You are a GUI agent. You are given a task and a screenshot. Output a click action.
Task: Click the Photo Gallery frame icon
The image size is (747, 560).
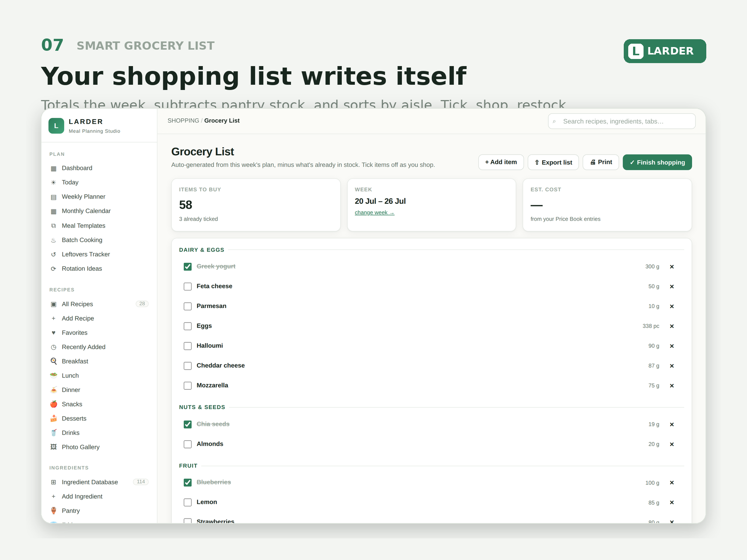pyautogui.click(x=53, y=447)
